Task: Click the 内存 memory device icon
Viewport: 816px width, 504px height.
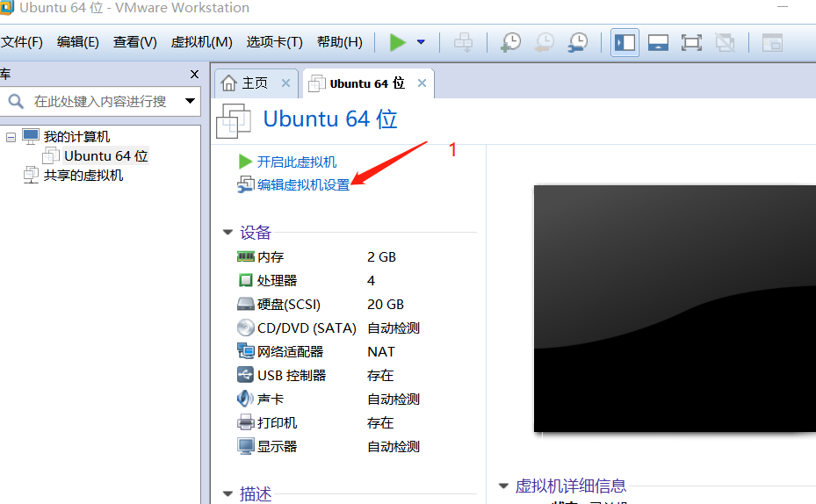Action: point(246,256)
